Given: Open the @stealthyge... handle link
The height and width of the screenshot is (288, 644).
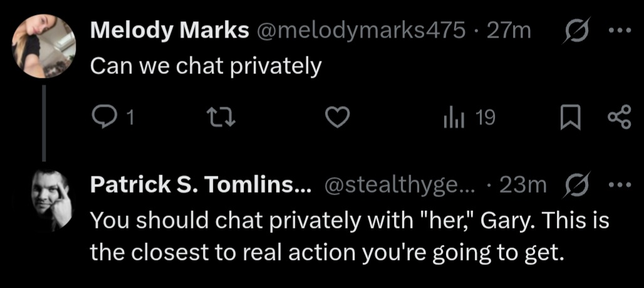Looking at the screenshot, I should point(400,186).
